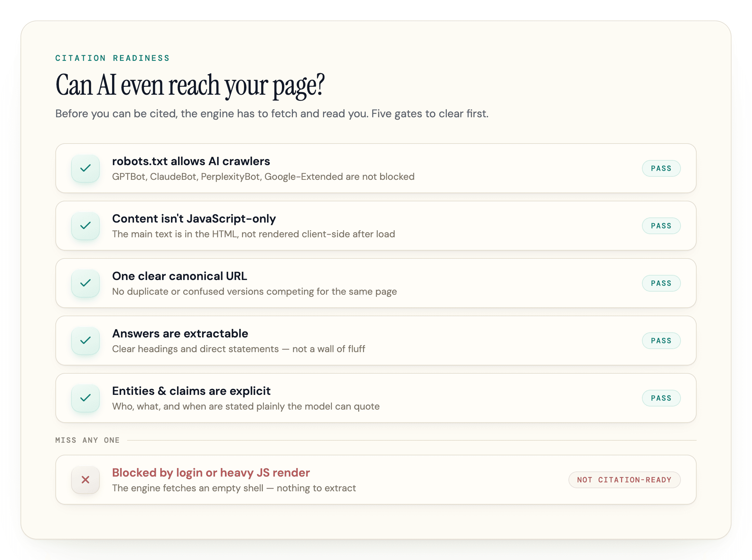Click the red X icon beside Blocked by login
Screen dimensions: 752x560
(x=85, y=480)
